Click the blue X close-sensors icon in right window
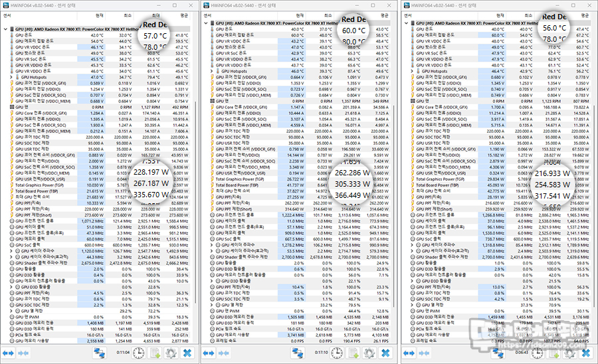598x364 pixels. click(x=586, y=353)
